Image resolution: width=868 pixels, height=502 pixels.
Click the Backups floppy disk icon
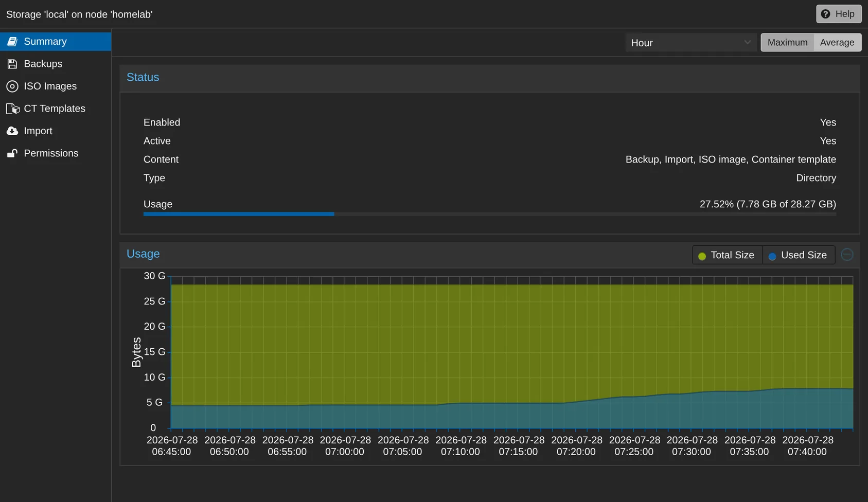(x=12, y=64)
